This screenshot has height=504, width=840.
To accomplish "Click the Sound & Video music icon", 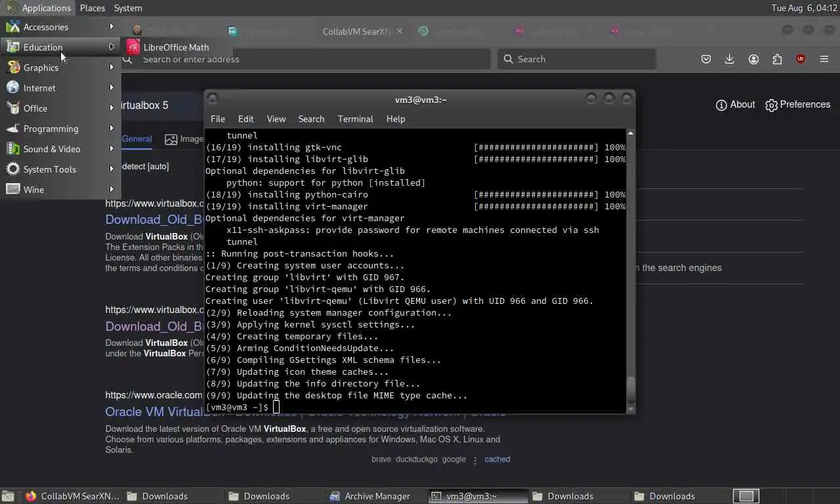I will point(13,149).
